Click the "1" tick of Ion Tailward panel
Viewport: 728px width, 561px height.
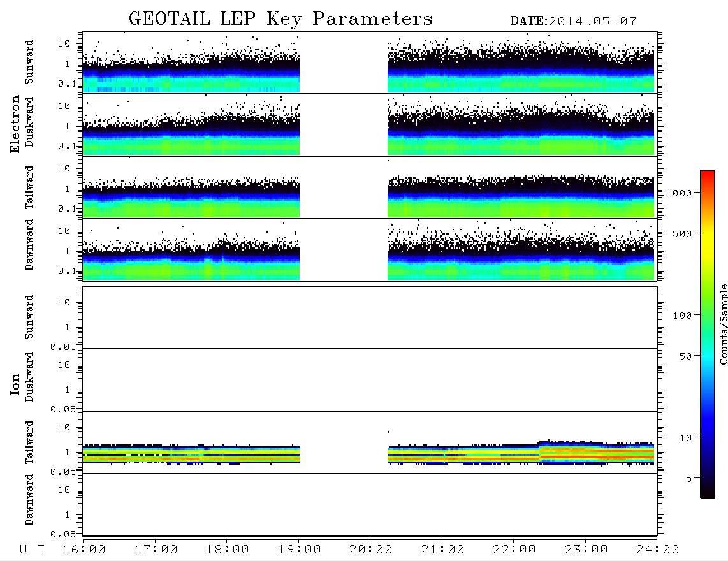(x=68, y=453)
